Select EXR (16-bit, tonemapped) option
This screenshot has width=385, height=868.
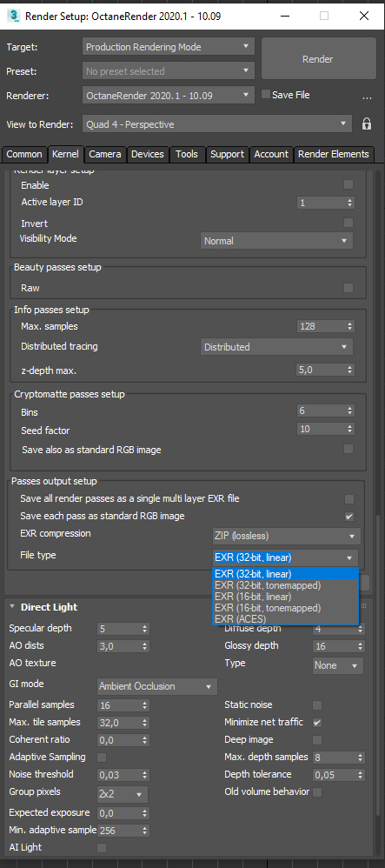(x=285, y=608)
